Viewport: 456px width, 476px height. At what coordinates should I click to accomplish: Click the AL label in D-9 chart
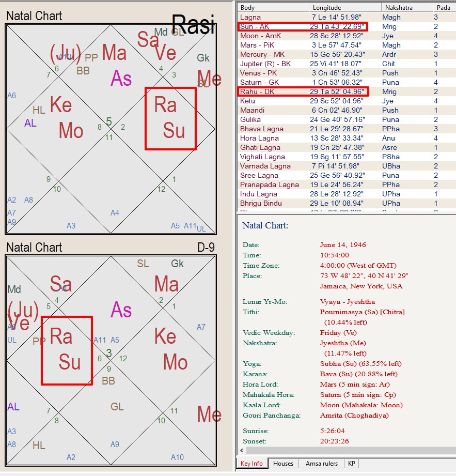[13, 406]
